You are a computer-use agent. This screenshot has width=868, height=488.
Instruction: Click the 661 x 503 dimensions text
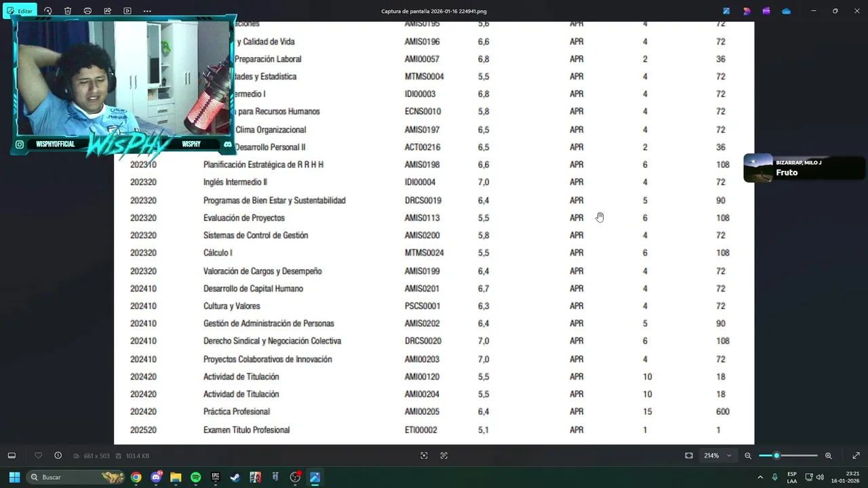(x=96, y=456)
